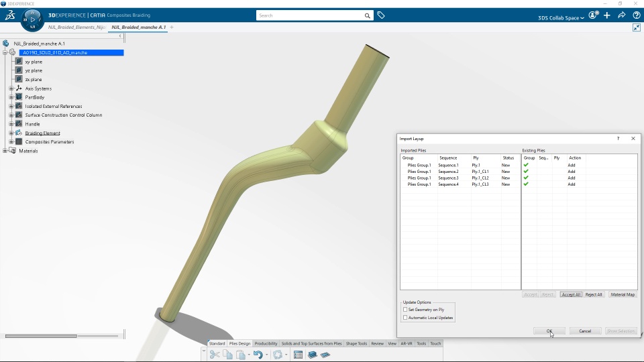644x362 pixels.
Task: Click the search magnifier icon
Action: [367, 15]
